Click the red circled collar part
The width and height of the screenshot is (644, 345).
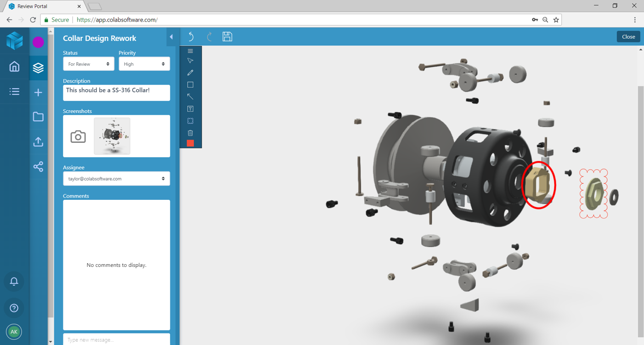(538, 184)
